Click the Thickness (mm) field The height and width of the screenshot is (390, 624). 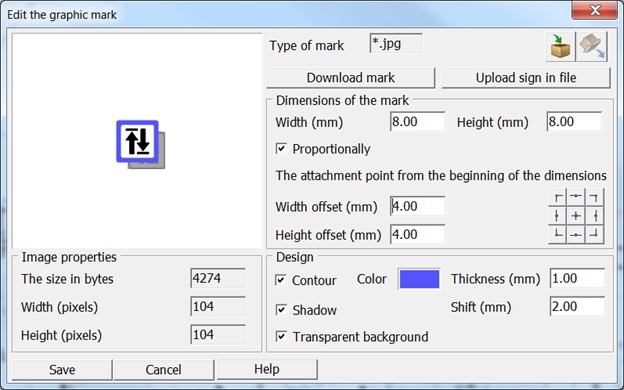point(577,278)
